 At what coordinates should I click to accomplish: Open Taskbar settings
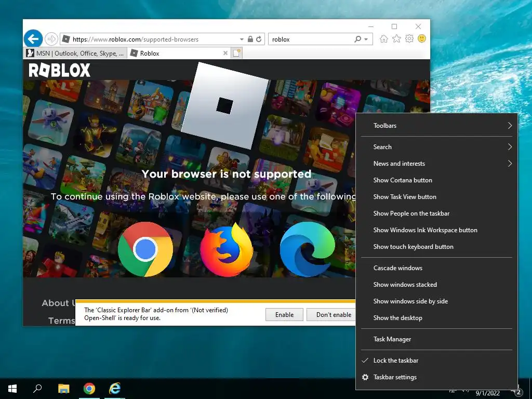click(x=436, y=377)
